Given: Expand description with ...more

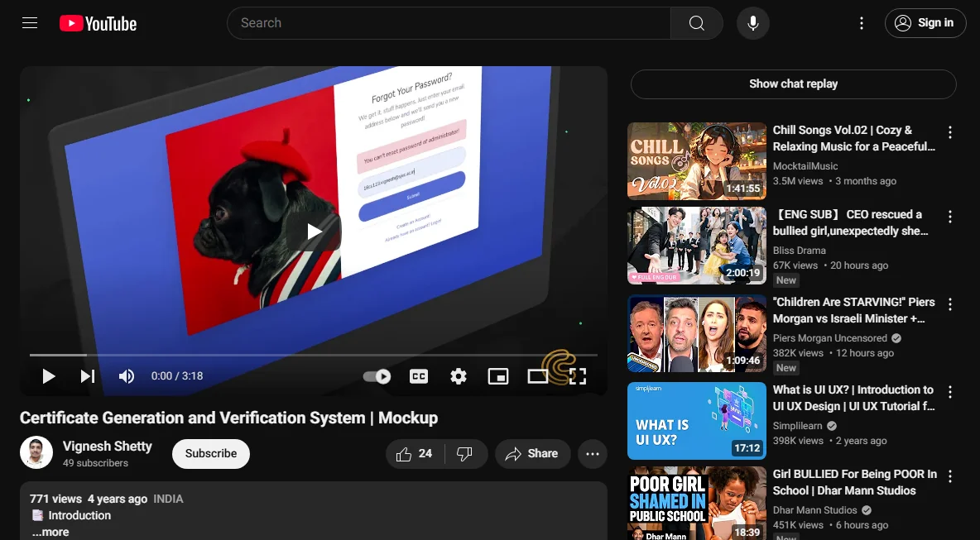Looking at the screenshot, I should [x=50, y=532].
